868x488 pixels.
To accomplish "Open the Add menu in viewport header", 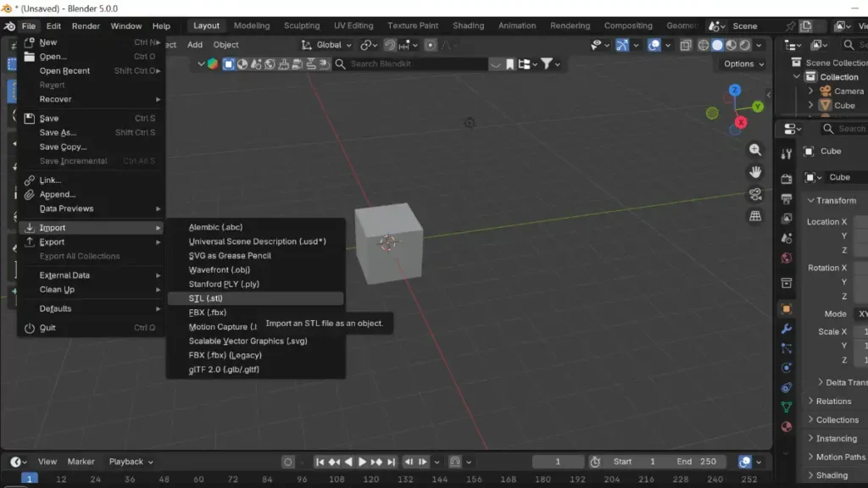I will (195, 45).
